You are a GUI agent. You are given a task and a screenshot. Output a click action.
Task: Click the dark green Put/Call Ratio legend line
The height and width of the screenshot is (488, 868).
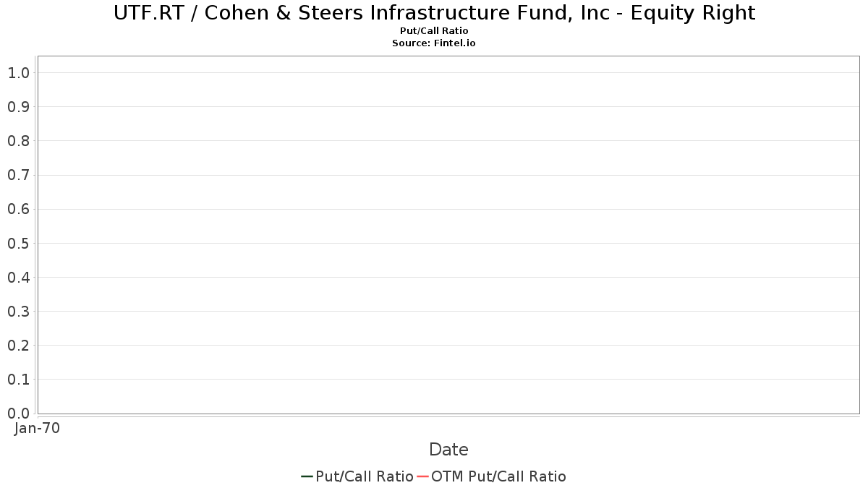(x=307, y=476)
